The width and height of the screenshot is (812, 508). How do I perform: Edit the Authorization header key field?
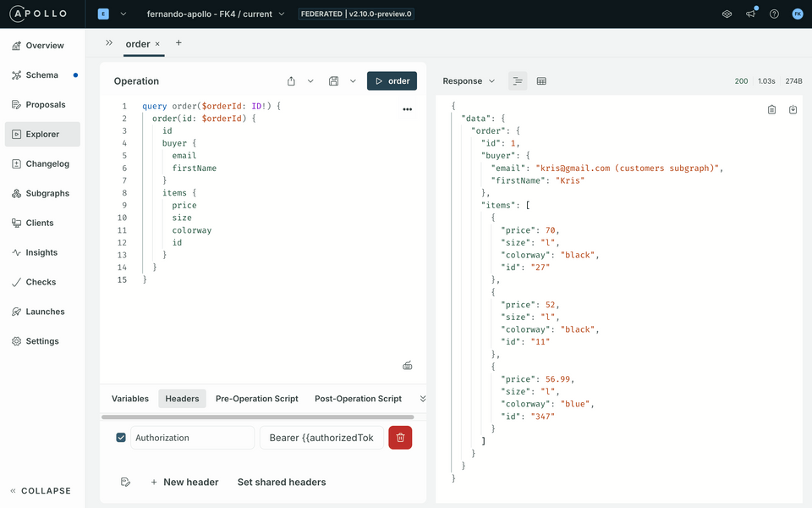point(193,438)
